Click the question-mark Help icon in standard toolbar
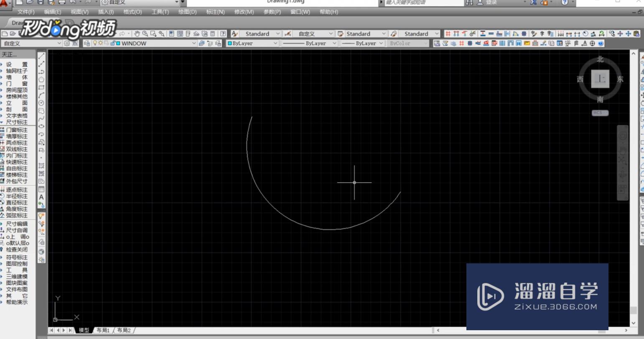Image resolution: width=644 pixels, height=339 pixels. click(x=223, y=34)
